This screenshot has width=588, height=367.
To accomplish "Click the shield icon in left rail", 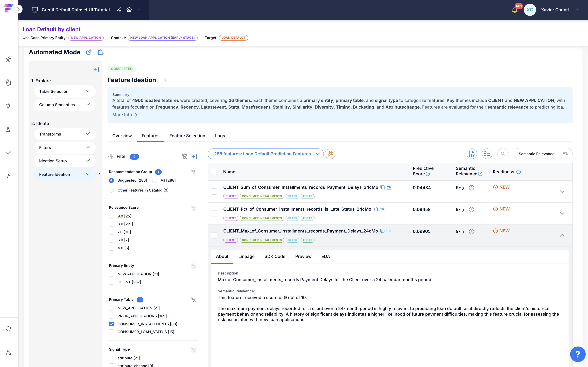I will pos(8,329).
